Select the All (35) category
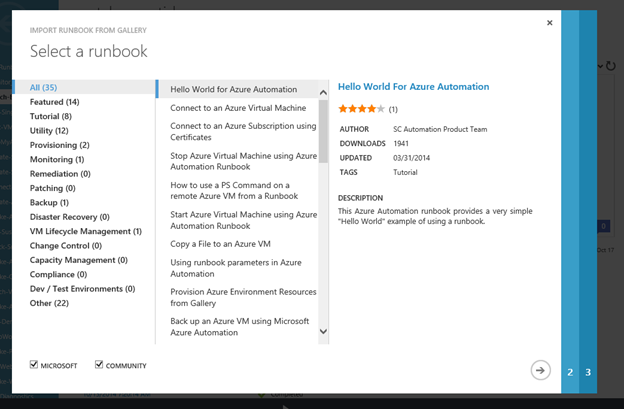This screenshot has height=409, width=624. pos(43,88)
